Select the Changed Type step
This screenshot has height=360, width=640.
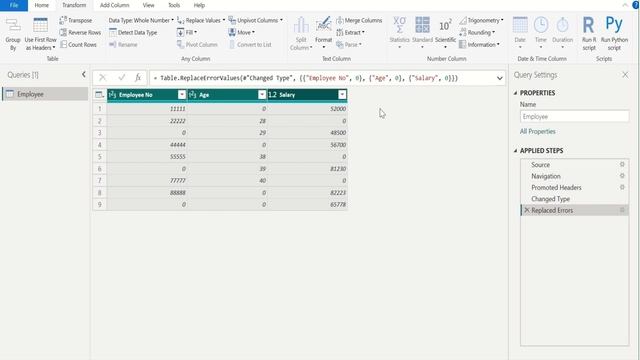tap(550, 199)
